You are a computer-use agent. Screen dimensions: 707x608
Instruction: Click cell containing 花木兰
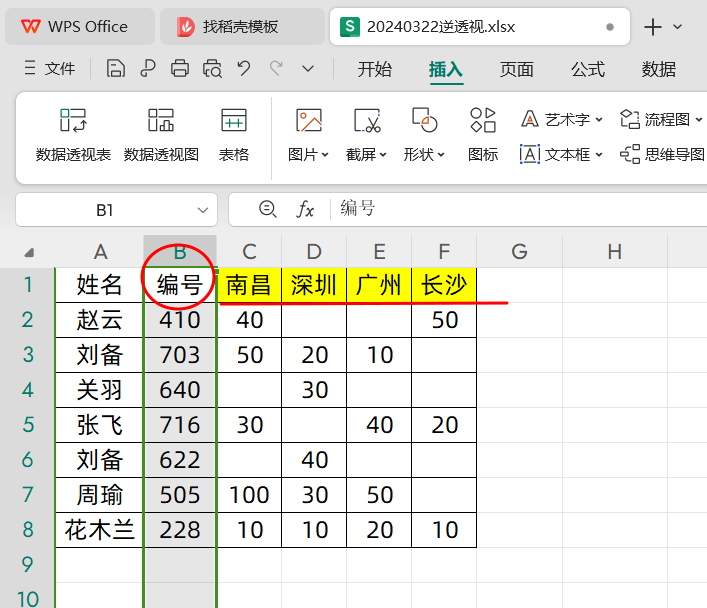pos(100,530)
